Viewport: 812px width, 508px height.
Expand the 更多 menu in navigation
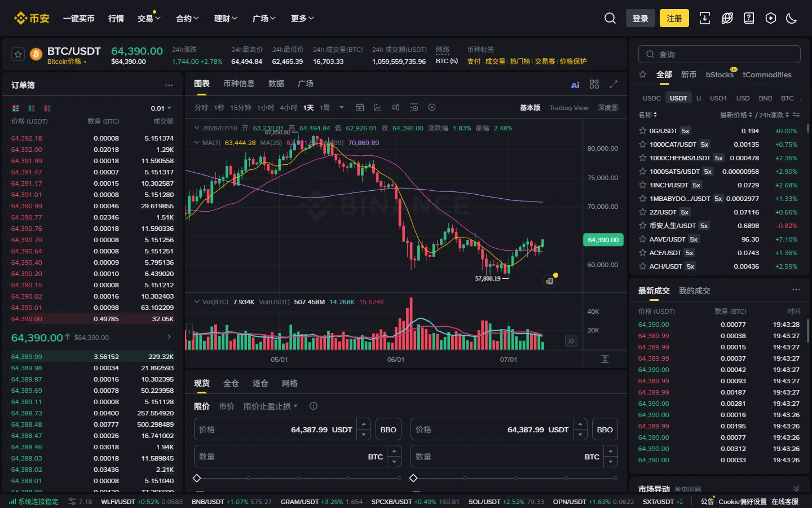tap(302, 18)
